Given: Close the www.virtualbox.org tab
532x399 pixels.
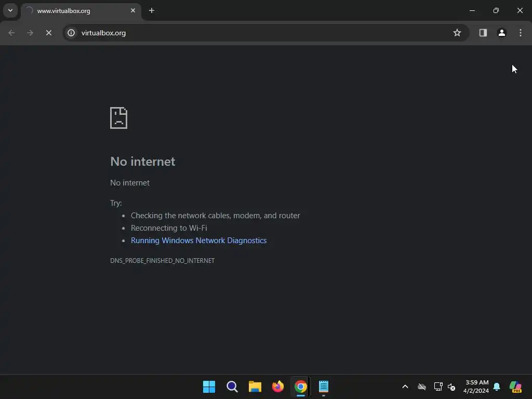Looking at the screenshot, I should (x=133, y=10).
